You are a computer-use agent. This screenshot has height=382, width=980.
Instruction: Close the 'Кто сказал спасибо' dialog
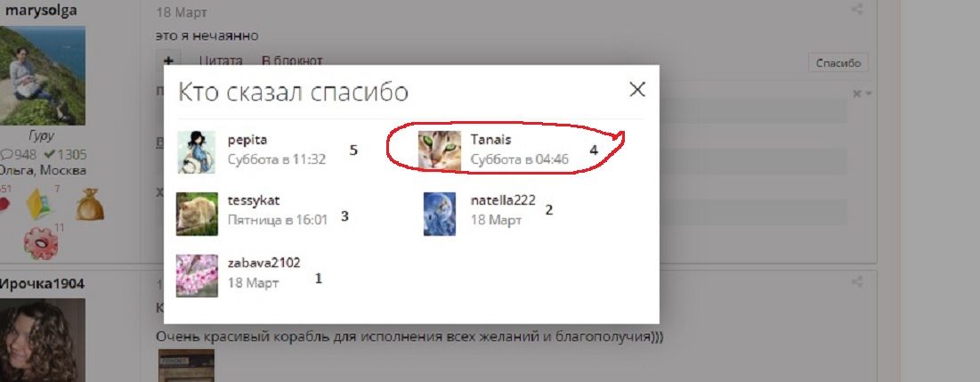[637, 89]
